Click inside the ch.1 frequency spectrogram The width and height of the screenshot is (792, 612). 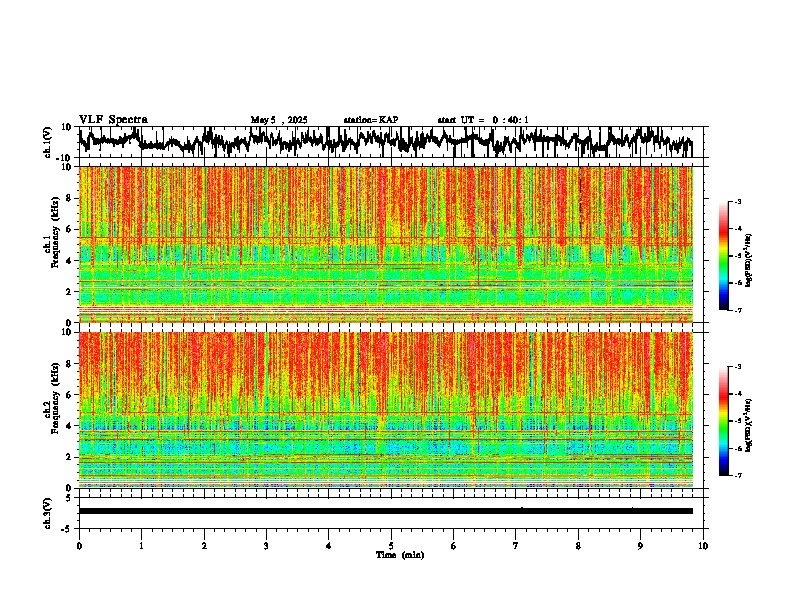tap(386, 244)
